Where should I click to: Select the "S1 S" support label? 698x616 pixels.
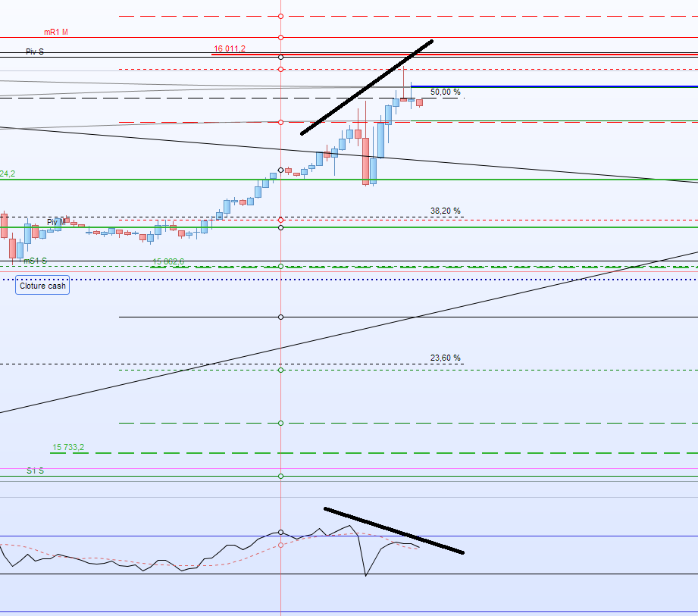click(x=35, y=471)
